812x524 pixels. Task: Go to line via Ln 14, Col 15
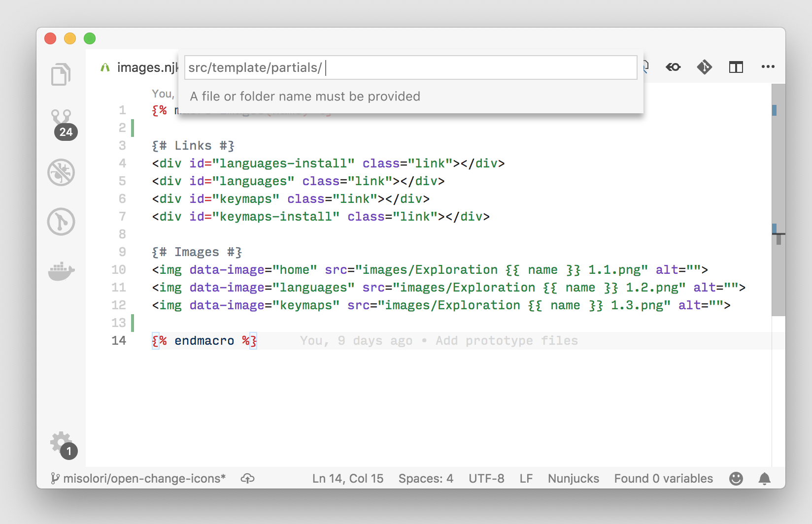tap(348, 478)
